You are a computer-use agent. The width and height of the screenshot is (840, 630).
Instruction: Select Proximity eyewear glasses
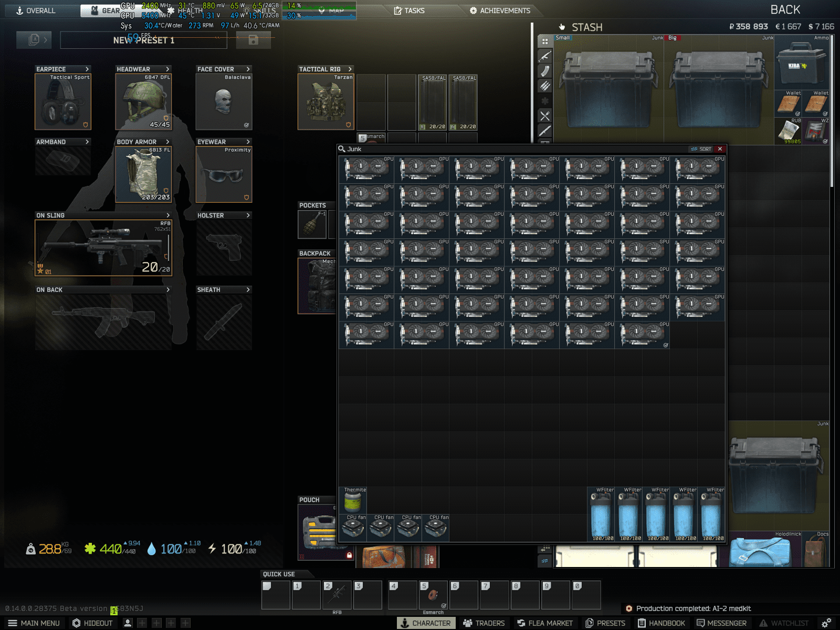pyautogui.click(x=224, y=174)
